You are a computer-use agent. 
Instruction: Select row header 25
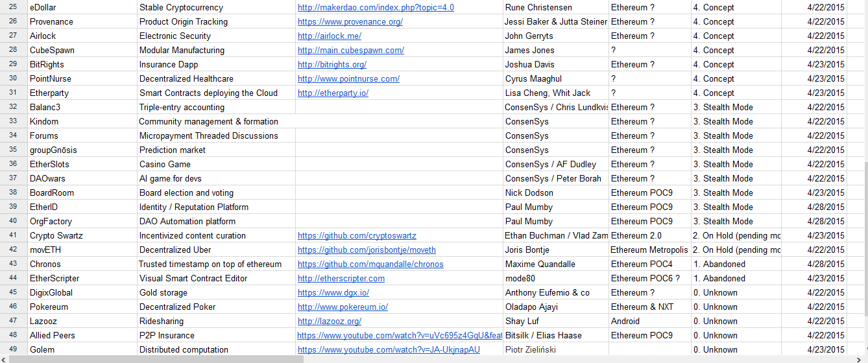[x=14, y=8]
